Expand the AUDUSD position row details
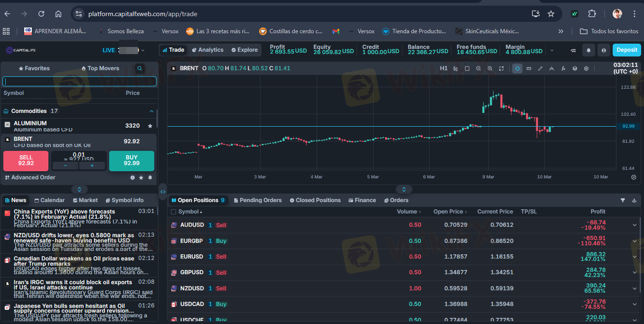Viewport: 644px width, 324px height. tap(635, 225)
